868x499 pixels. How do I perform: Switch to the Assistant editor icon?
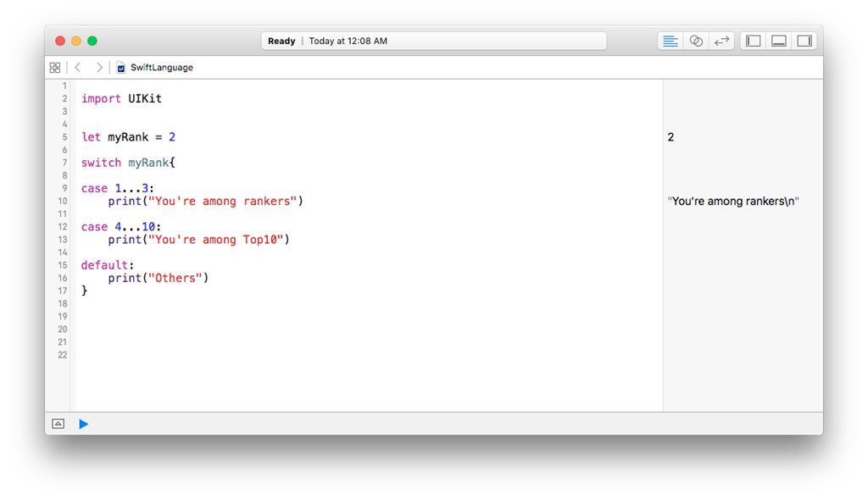pos(696,41)
